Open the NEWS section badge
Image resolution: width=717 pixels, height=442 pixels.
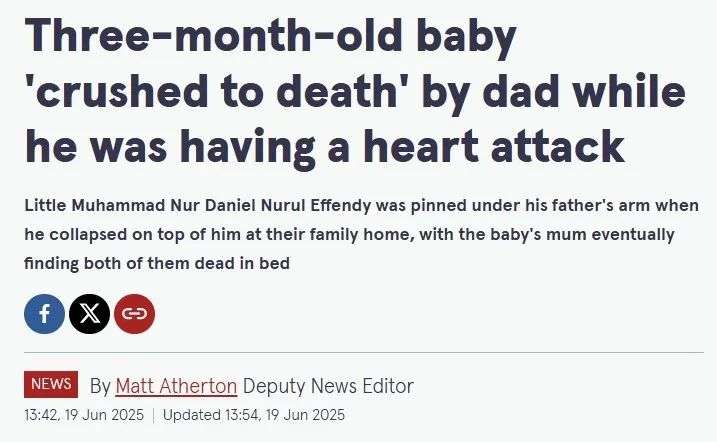pyautogui.click(x=51, y=384)
